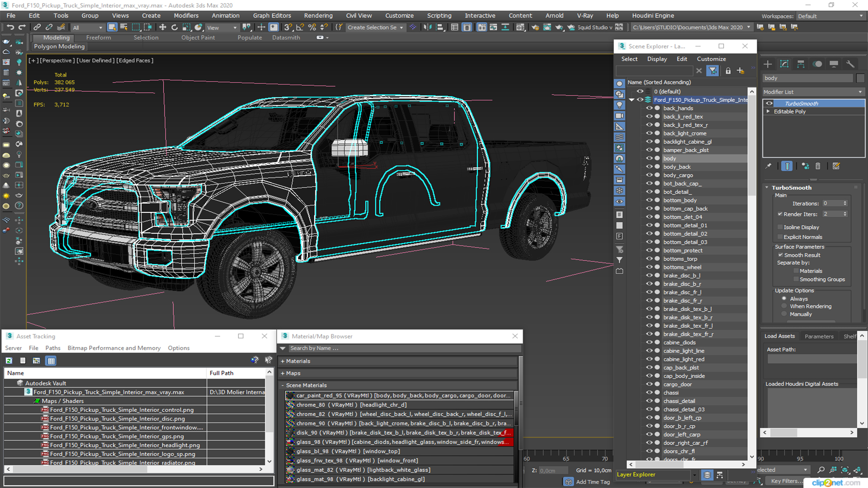Screen dimensions: 868x488
Task: Click the Polygon Modeling button
Action: pos(59,46)
